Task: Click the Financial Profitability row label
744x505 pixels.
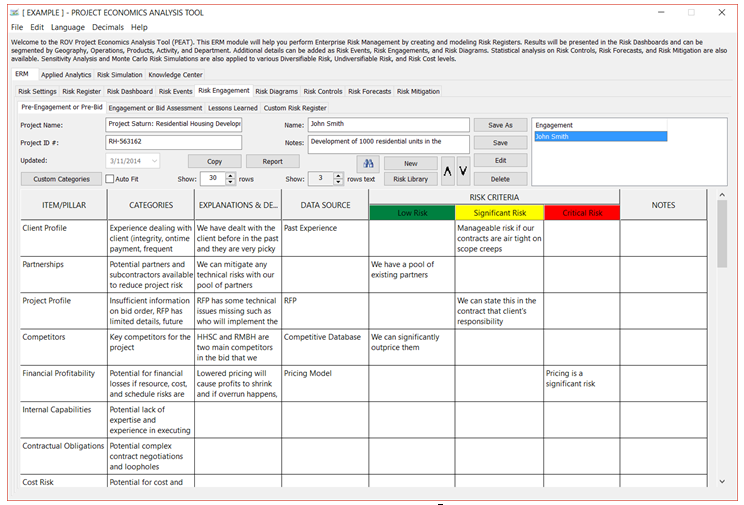Action: pos(58,373)
